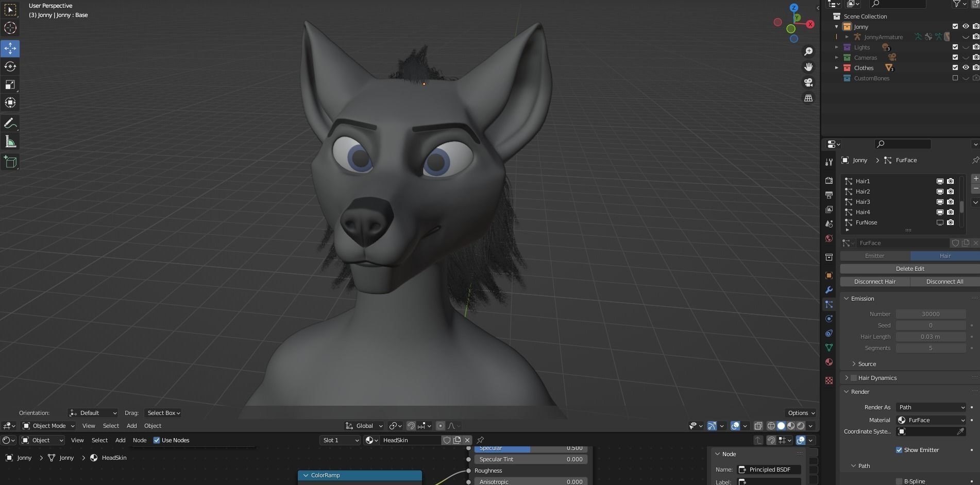
Task: Enable the B-Spline checkbox
Action: (x=899, y=481)
